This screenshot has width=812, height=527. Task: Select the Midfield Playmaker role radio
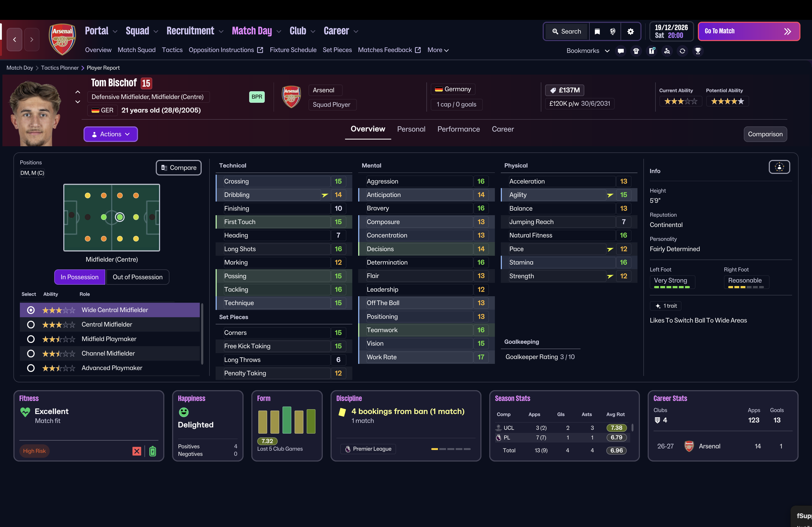point(31,339)
